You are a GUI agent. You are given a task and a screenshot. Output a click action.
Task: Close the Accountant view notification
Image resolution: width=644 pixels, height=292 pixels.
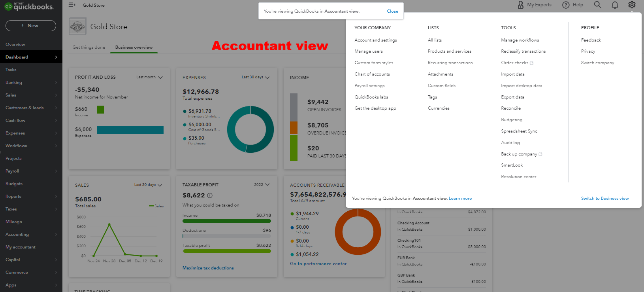392,11
